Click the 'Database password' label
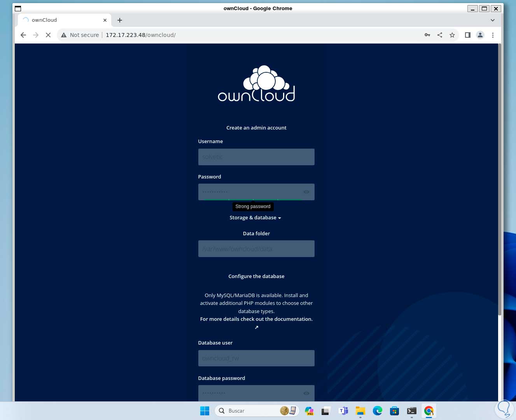 (x=222, y=378)
